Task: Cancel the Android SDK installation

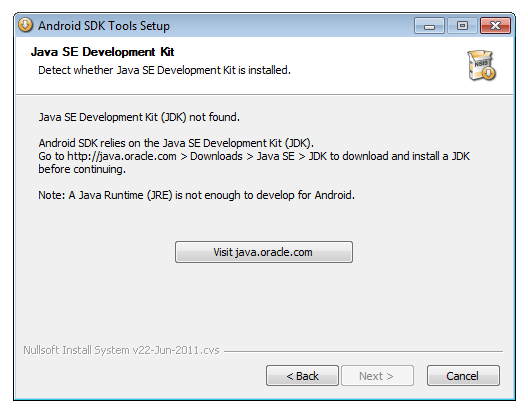Action: tap(463, 376)
